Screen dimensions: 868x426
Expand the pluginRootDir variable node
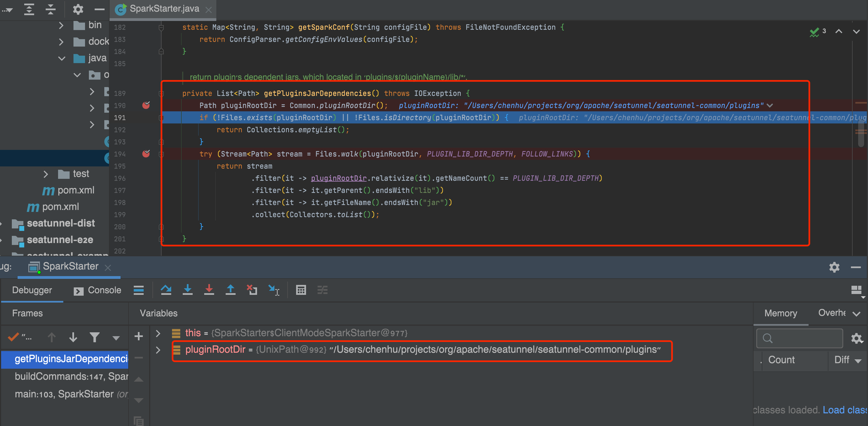(158, 350)
